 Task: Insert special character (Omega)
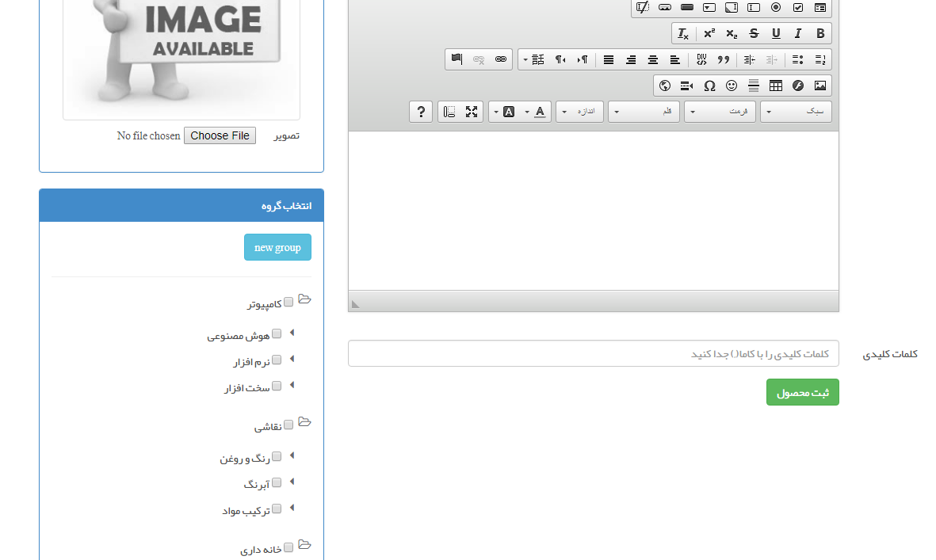click(x=709, y=86)
